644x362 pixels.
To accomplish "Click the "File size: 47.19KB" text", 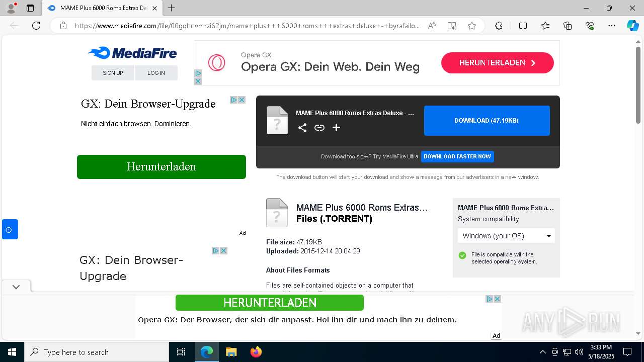I will coord(294,242).
